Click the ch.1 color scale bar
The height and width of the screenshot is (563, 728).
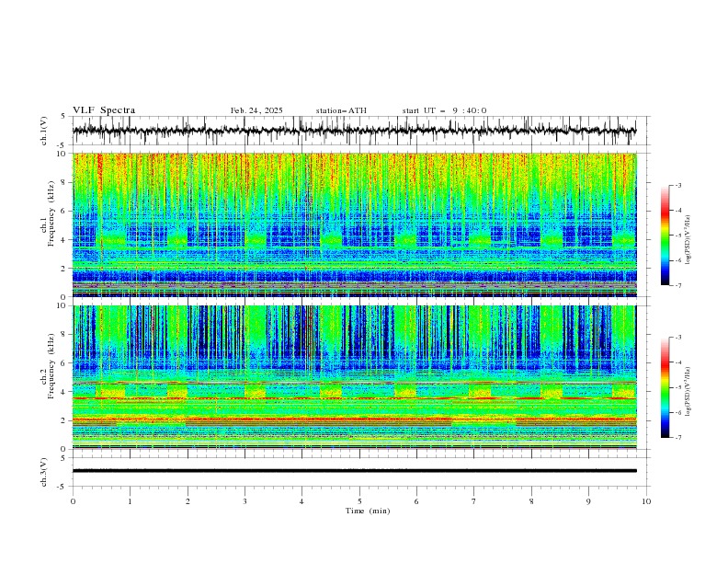tap(665, 236)
